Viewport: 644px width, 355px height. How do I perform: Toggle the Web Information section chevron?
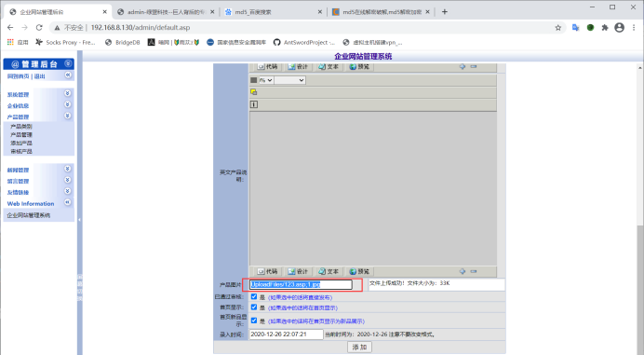point(67,202)
